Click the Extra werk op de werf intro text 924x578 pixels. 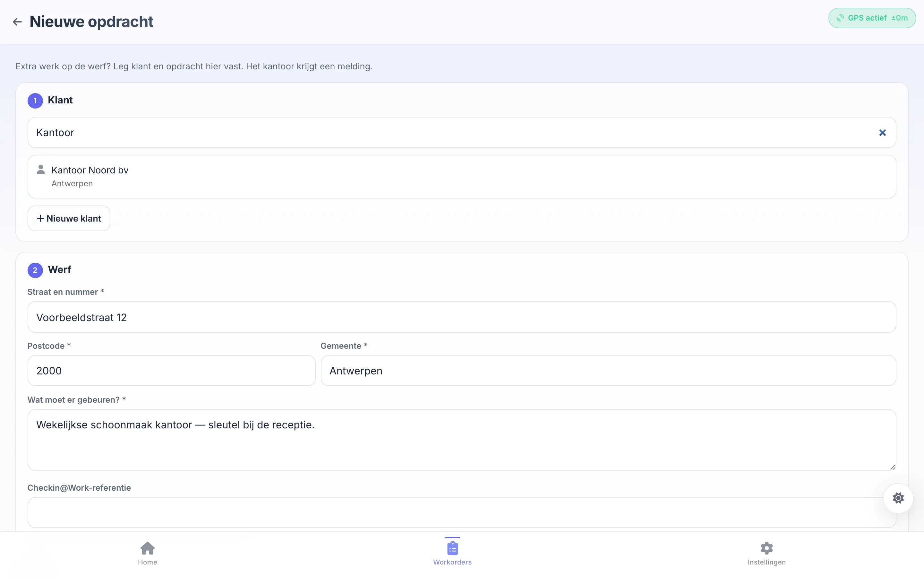194,66
